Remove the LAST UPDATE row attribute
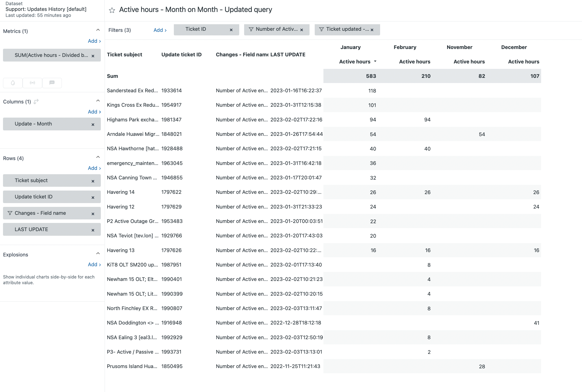The height and width of the screenshot is (392, 582). pos(93,230)
